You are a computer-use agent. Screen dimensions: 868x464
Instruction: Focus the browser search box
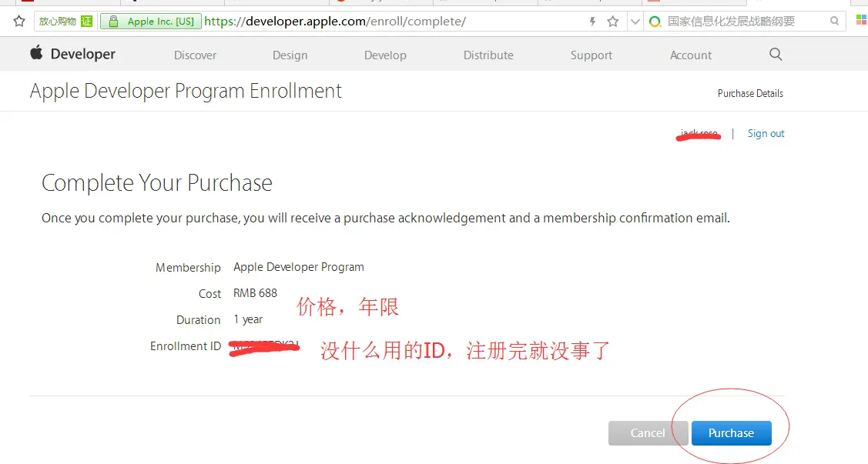pyautogui.click(x=746, y=22)
